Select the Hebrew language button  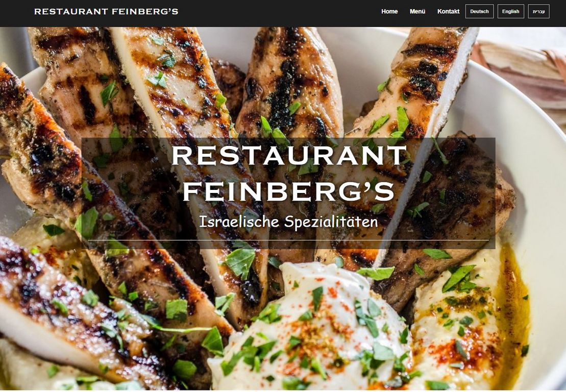tap(538, 12)
